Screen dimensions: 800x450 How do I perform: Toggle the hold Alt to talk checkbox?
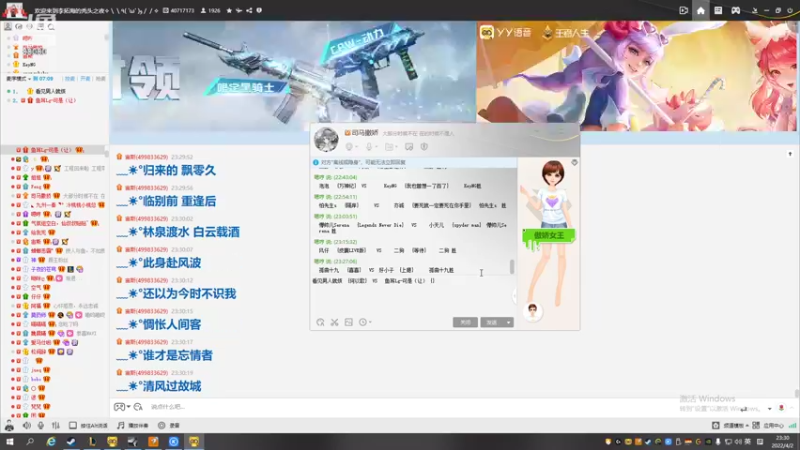pos(73,425)
